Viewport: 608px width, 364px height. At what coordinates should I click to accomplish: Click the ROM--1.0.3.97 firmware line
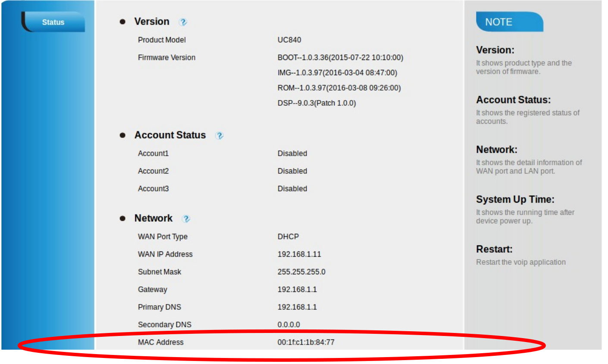click(x=339, y=88)
